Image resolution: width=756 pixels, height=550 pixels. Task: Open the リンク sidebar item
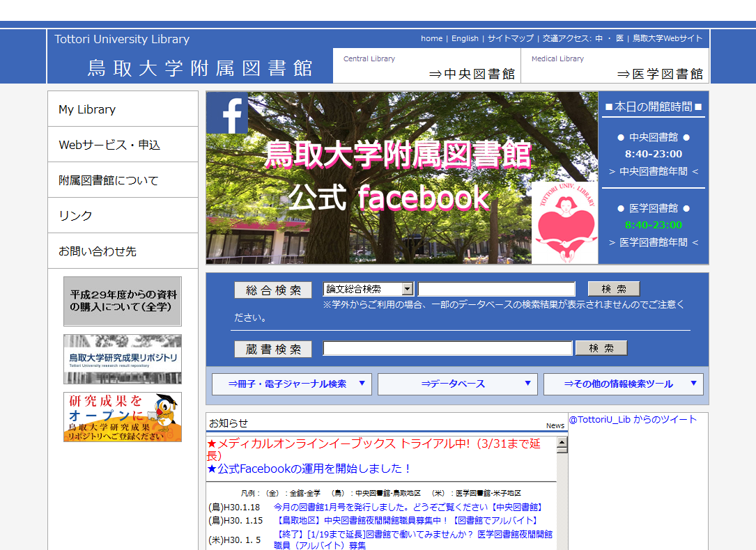coord(123,215)
